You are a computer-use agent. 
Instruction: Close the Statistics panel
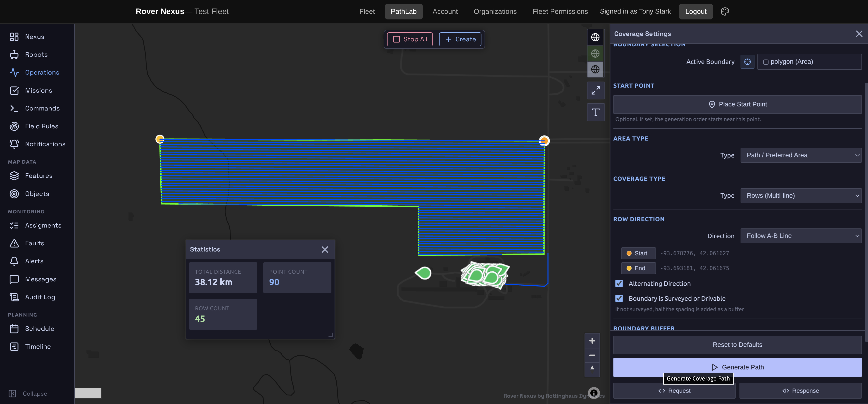point(325,249)
